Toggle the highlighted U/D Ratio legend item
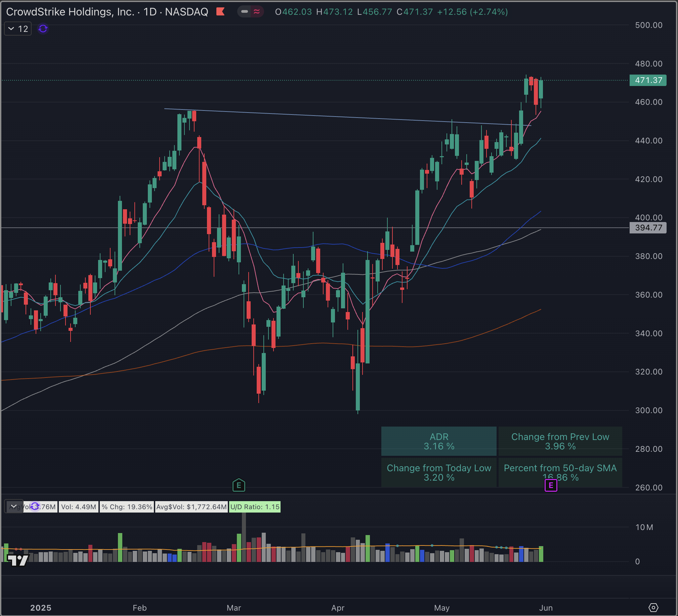Viewport: 678px width, 616px height. coord(255,507)
